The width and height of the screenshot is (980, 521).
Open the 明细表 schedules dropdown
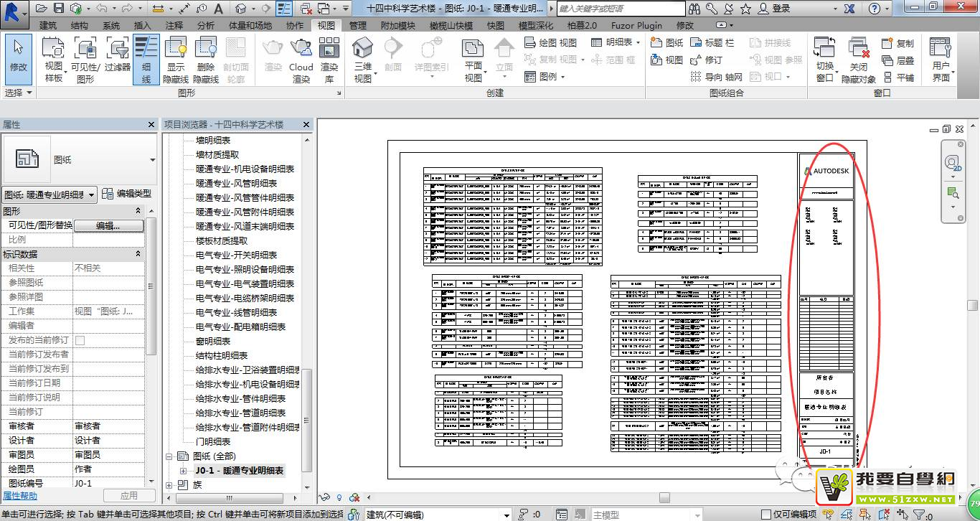click(617, 42)
